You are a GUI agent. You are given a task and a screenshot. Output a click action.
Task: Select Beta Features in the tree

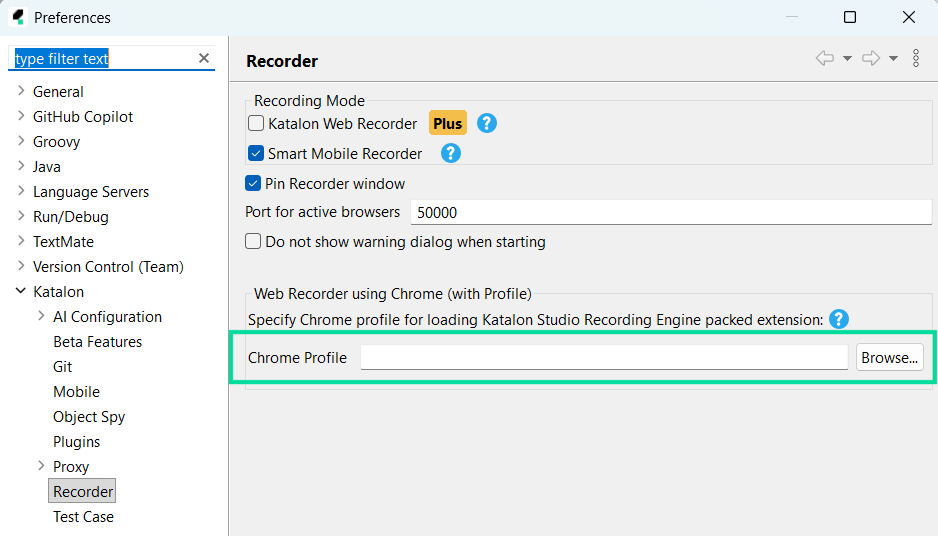[98, 342]
